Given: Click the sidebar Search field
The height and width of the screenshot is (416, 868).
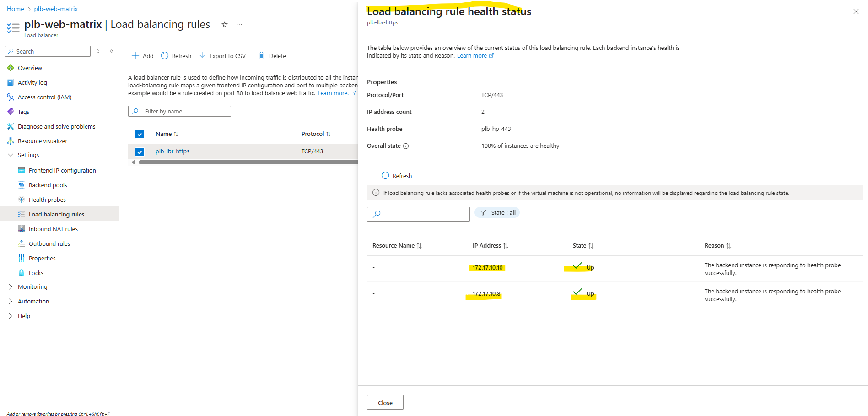Looking at the screenshot, I should coord(48,51).
